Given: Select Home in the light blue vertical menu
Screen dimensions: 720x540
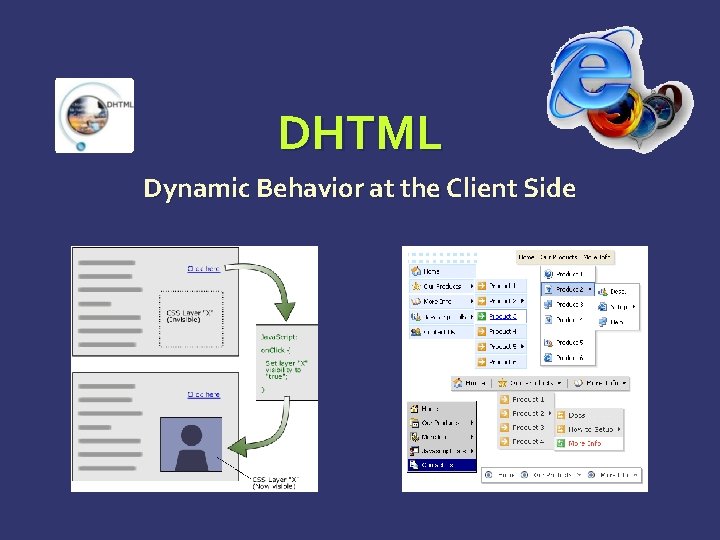Looking at the screenshot, I should 442,271.
